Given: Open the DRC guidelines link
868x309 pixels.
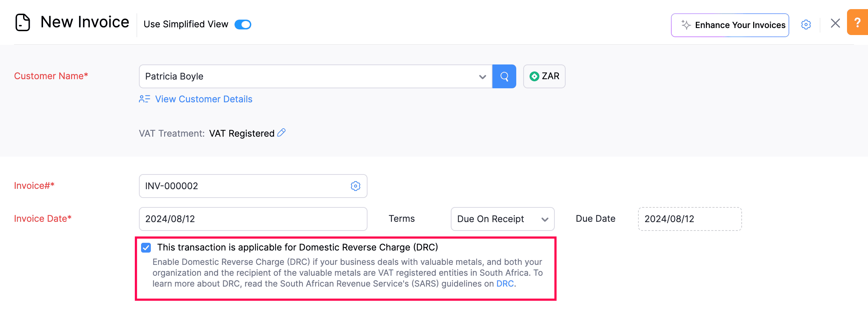Looking at the screenshot, I should (x=505, y=284).
